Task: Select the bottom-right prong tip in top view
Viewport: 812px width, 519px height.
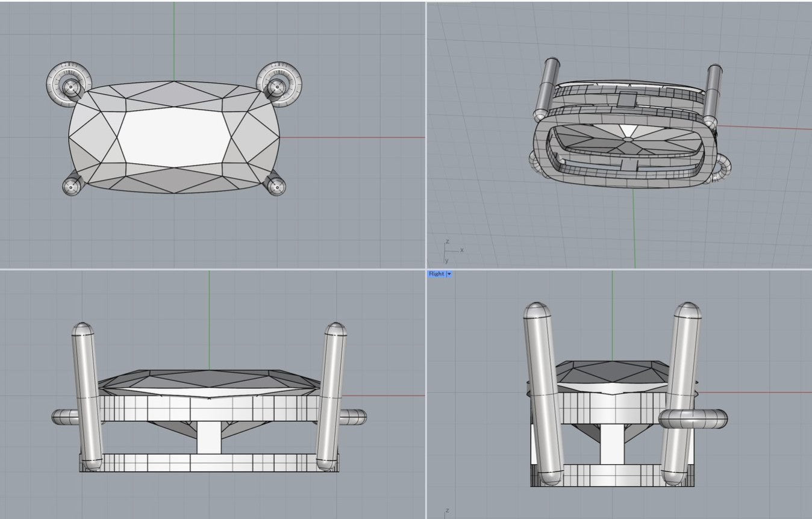Action: point(276,187)
